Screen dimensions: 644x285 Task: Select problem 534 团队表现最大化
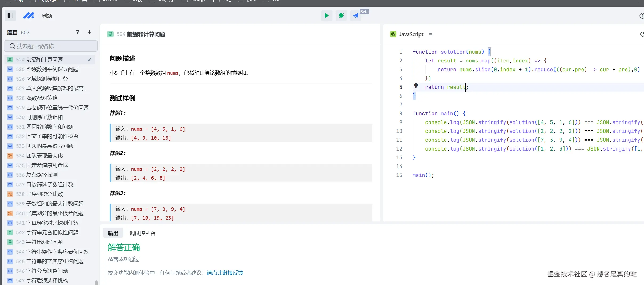[45, 156]
